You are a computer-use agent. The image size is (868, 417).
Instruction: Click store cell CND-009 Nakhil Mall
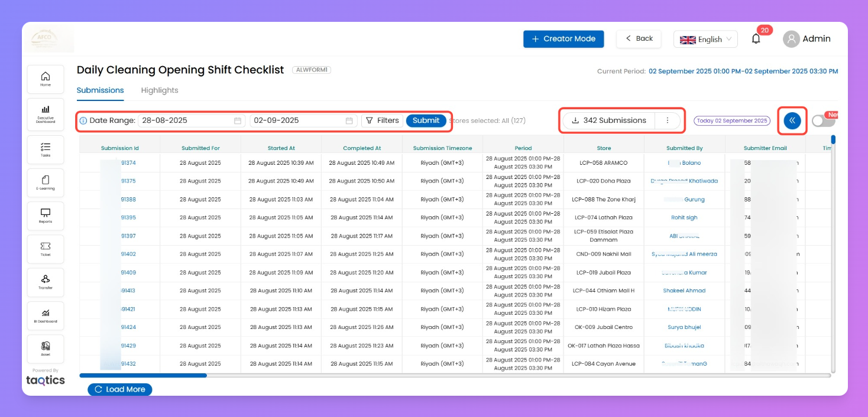pos(604,254)
